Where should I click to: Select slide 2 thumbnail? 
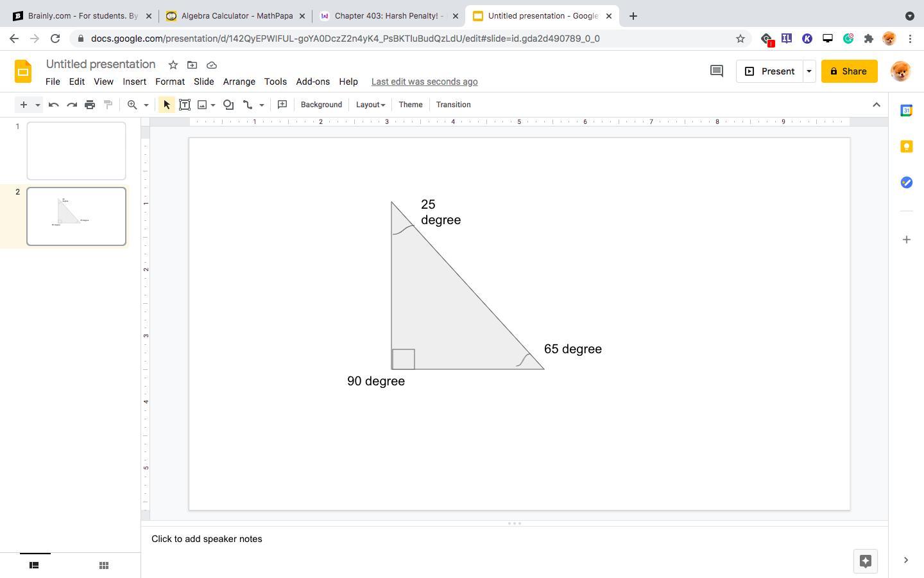tap(76, 216)
